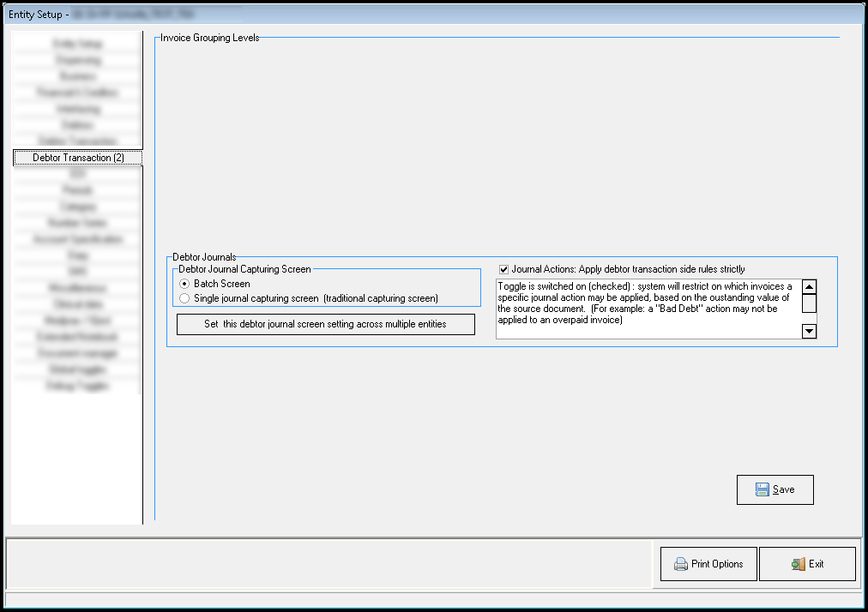Viewport: 868px width, 612px height.
Task: Open Print Options
Action: tap(708, 564)
